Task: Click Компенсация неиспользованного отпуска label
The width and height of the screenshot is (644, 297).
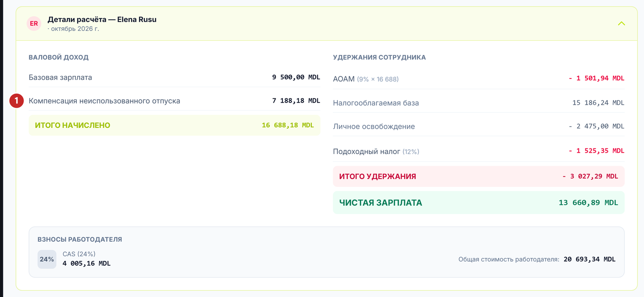Action: [104, 101]
